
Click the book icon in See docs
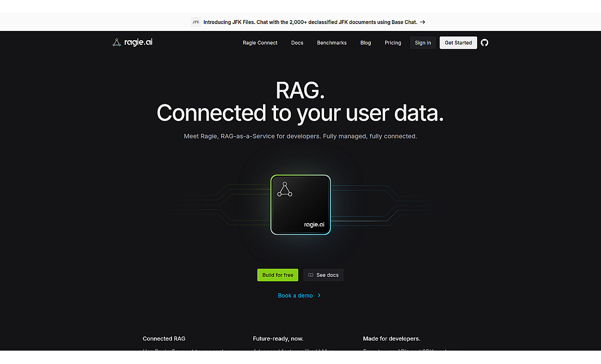pyautogui.click(x=311, y=275)
